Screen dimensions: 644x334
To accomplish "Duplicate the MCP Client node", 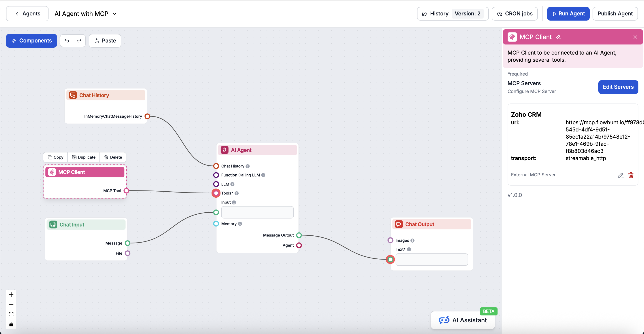I will [x=84, y=157].
